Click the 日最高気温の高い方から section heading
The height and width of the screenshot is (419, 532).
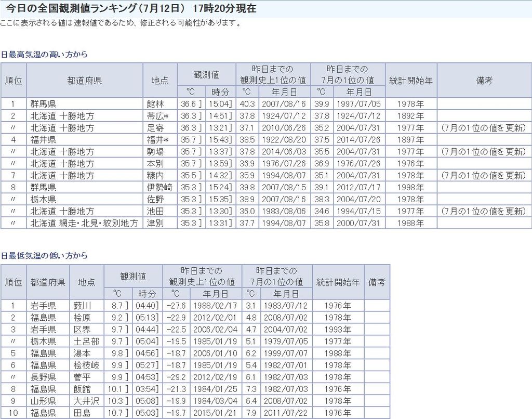44,54
